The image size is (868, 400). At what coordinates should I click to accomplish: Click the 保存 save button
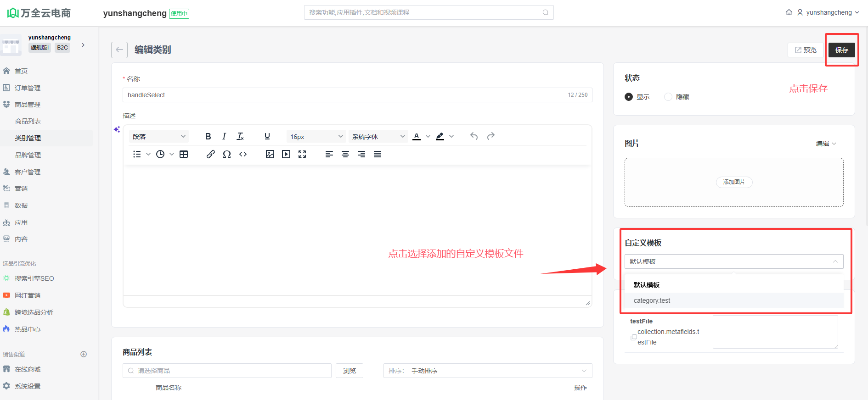pos(841,50)
